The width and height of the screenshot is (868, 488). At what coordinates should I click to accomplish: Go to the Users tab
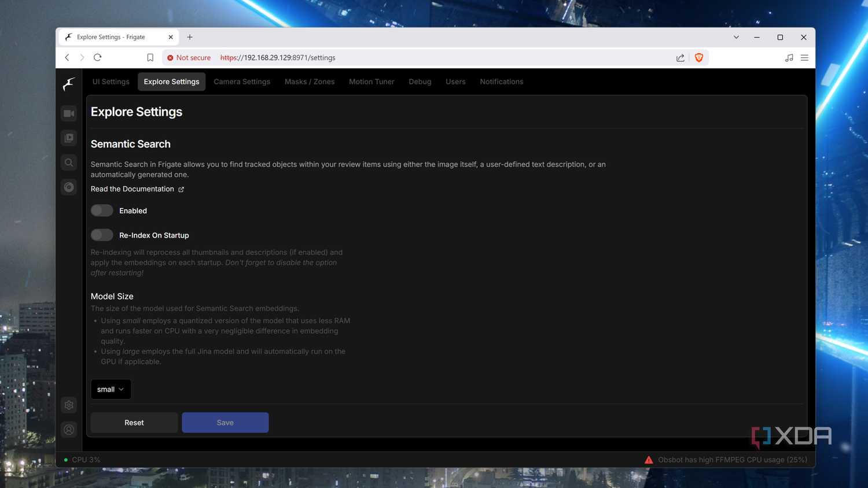(x=455, y=82)
